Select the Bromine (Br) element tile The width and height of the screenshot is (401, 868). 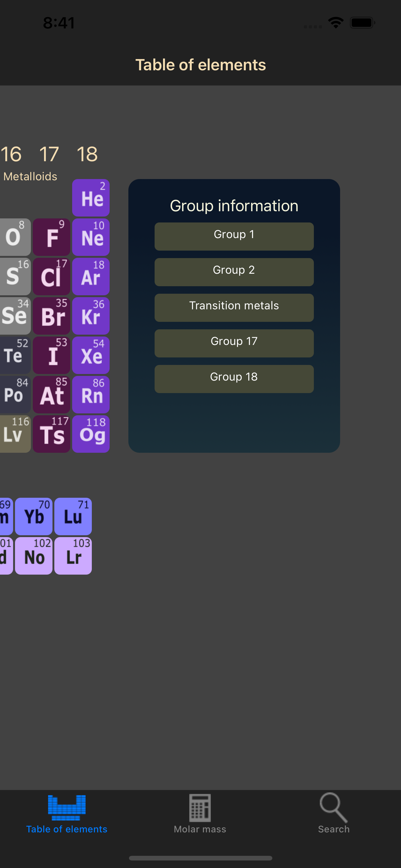click(52, 316)
